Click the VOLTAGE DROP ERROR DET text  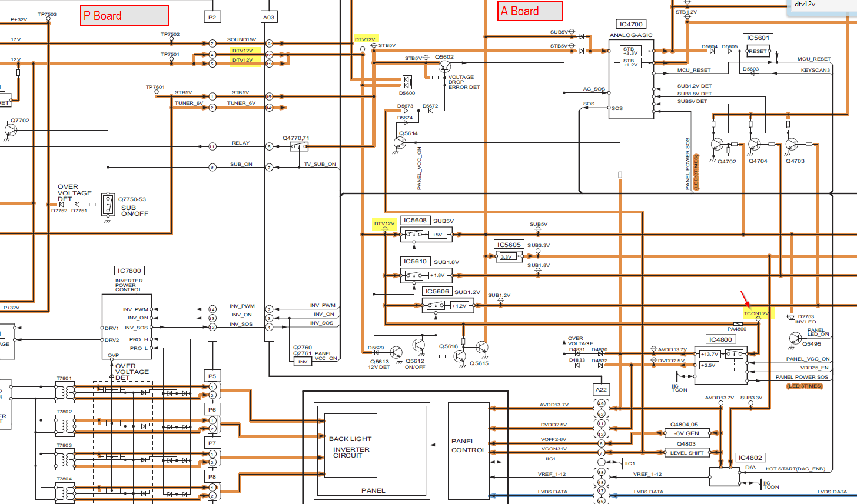click(464, 82)
